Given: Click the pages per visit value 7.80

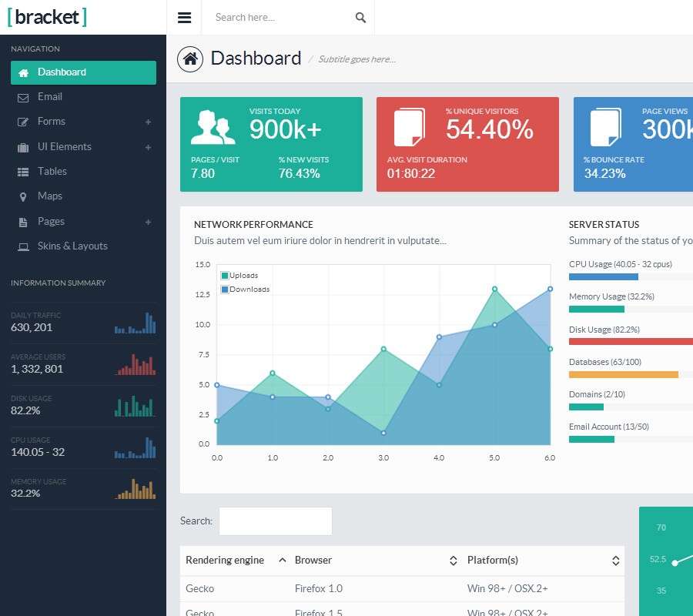Looking at the screenshot, I should click(x=203, y=174).
